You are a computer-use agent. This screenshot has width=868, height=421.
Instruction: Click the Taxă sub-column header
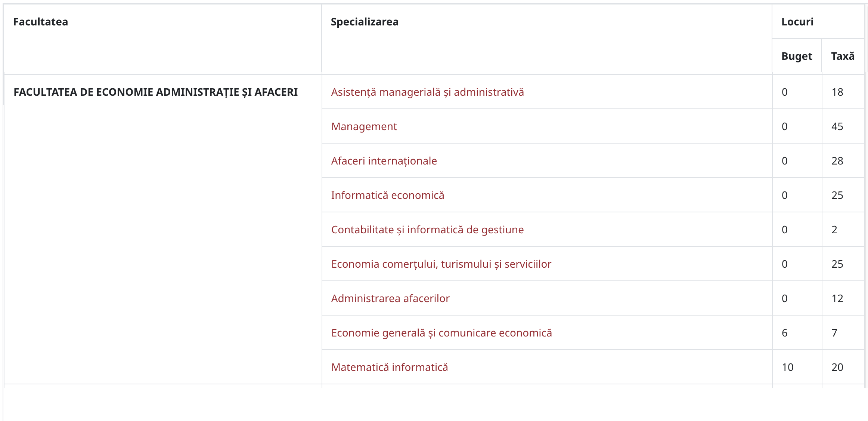843,56
